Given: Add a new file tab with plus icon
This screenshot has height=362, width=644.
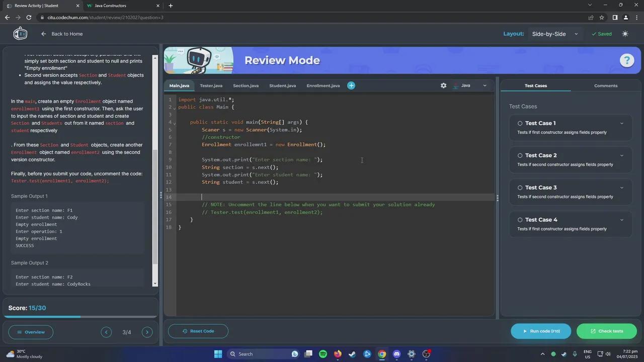Looking at the screenshot, I should point(351,85).
